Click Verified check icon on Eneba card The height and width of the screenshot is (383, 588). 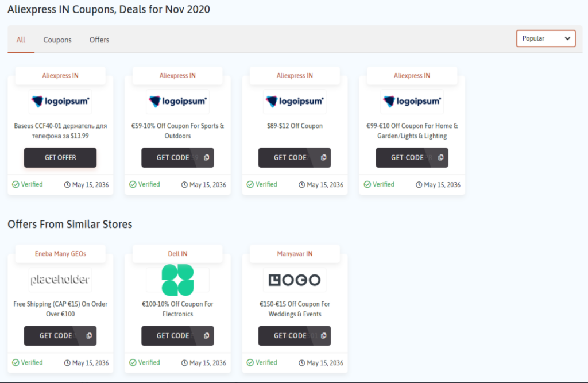pyautogui.click(x=16, y=363)
